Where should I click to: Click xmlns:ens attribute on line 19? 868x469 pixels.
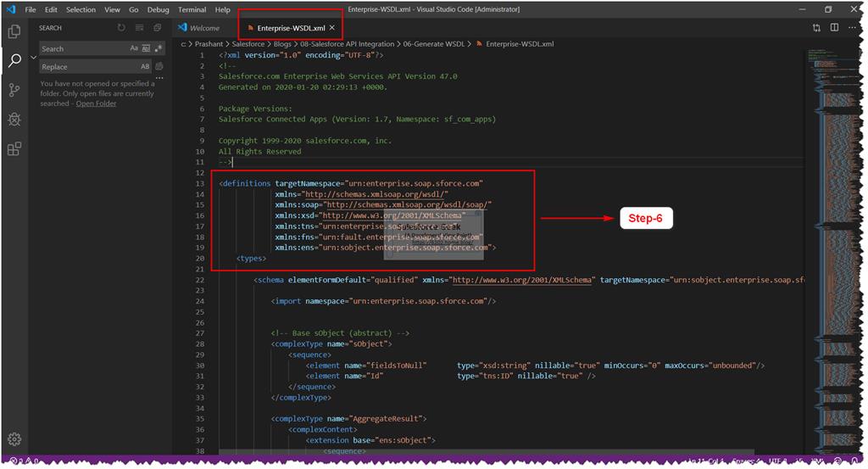386,248
